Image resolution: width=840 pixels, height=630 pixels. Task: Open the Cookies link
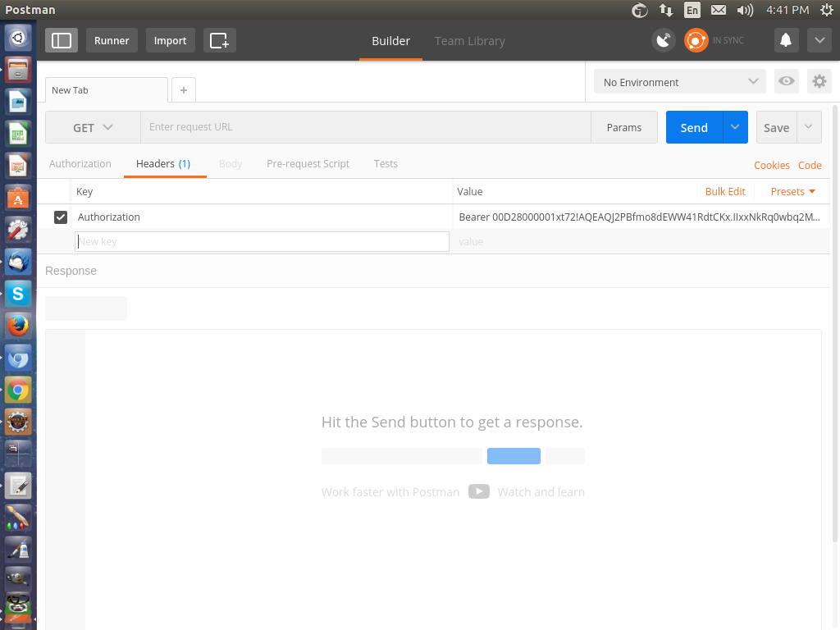pos(771,165)
